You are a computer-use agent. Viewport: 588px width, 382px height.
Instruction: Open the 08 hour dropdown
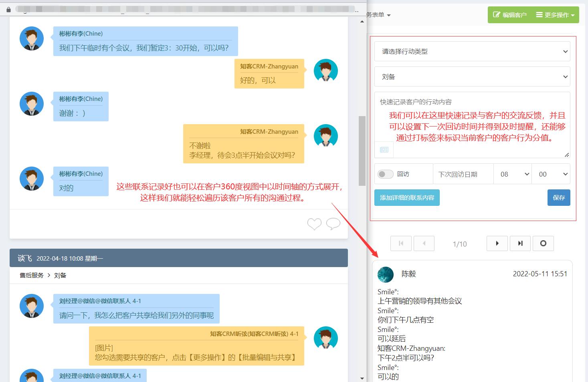pos(513,174)
